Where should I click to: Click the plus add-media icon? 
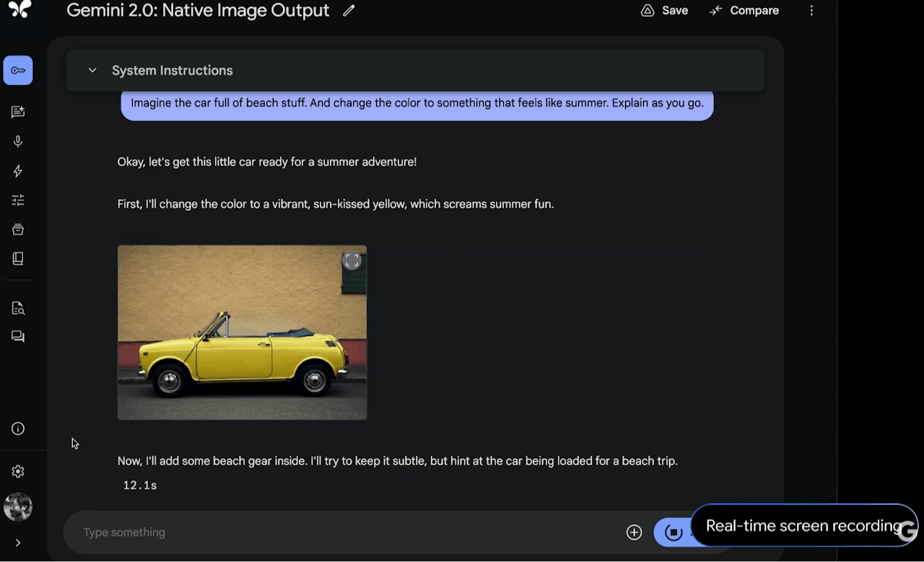634,532
